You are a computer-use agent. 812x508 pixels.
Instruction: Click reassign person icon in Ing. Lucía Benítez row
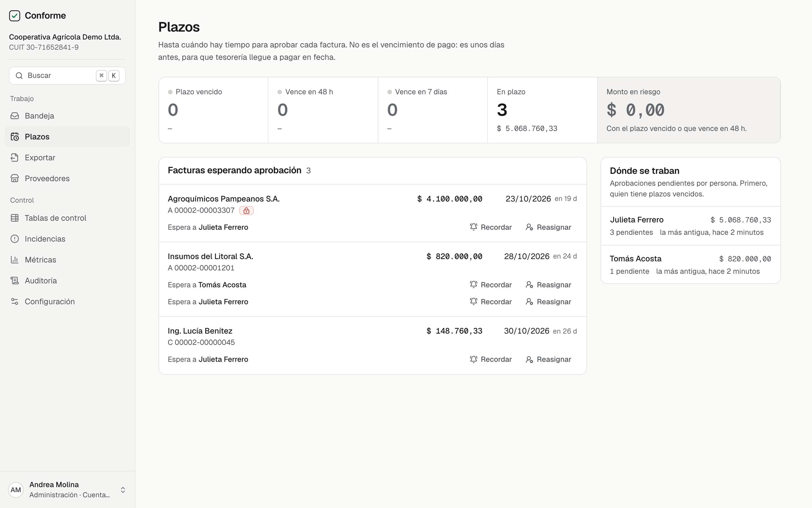pyautogui.click(x=529, y=359)
